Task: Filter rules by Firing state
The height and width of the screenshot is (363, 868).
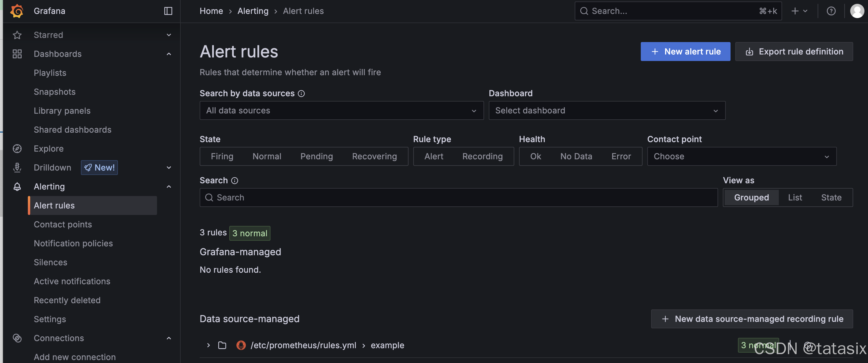Action: click(222, 156)
